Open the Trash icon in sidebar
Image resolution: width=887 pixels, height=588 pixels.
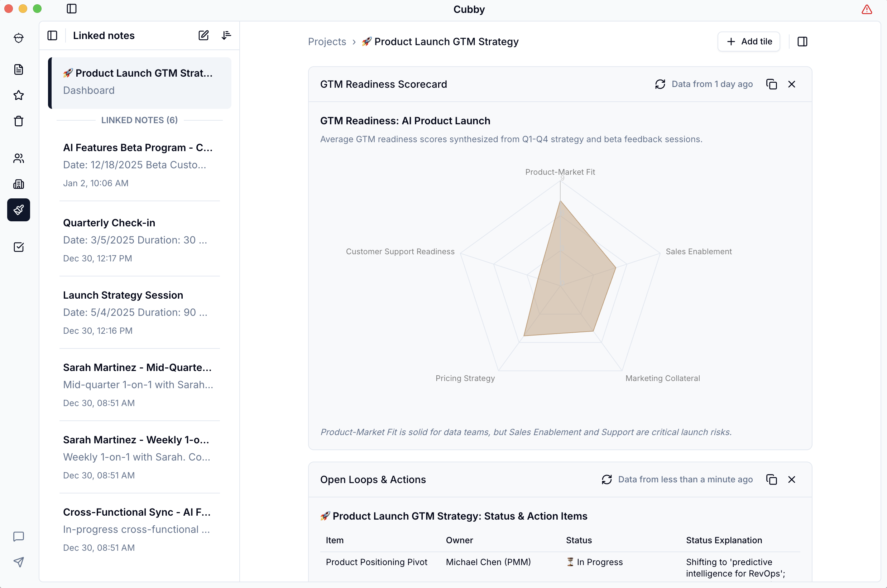[x=18, y=121]
